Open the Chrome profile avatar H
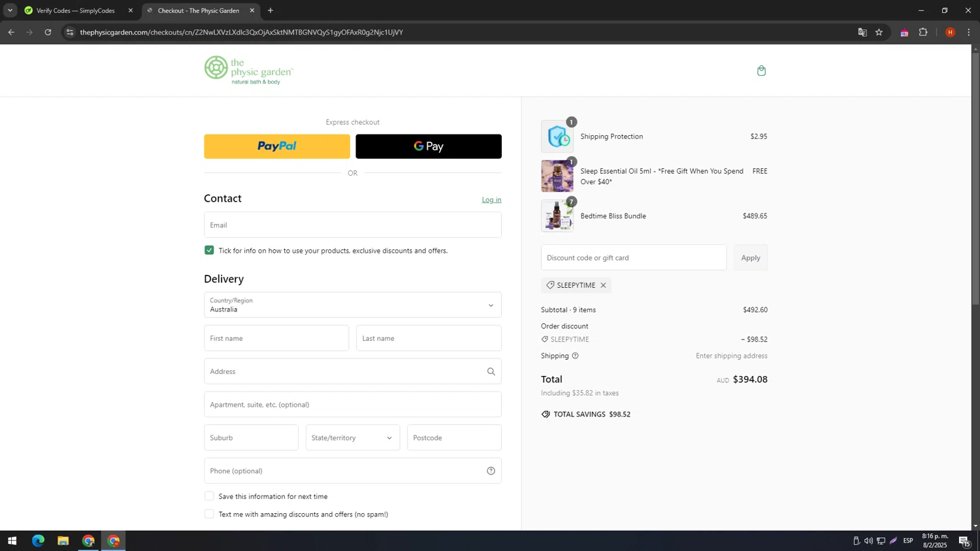 pos(950,32)
